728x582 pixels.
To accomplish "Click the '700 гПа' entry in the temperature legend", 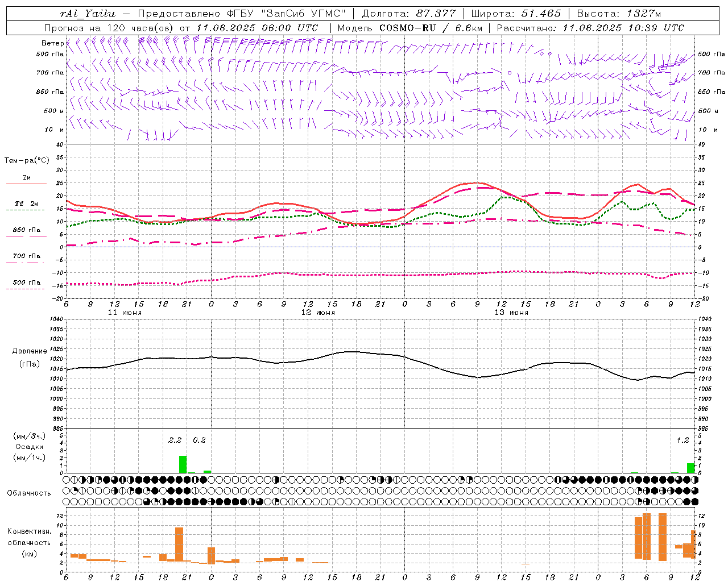I will [27, 256].
